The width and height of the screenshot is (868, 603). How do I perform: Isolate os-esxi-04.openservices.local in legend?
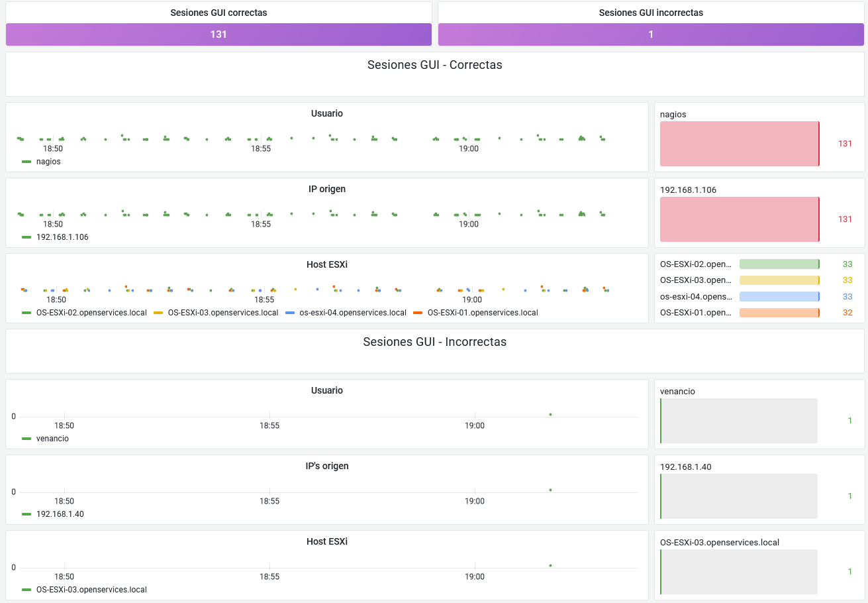[353, 312]
